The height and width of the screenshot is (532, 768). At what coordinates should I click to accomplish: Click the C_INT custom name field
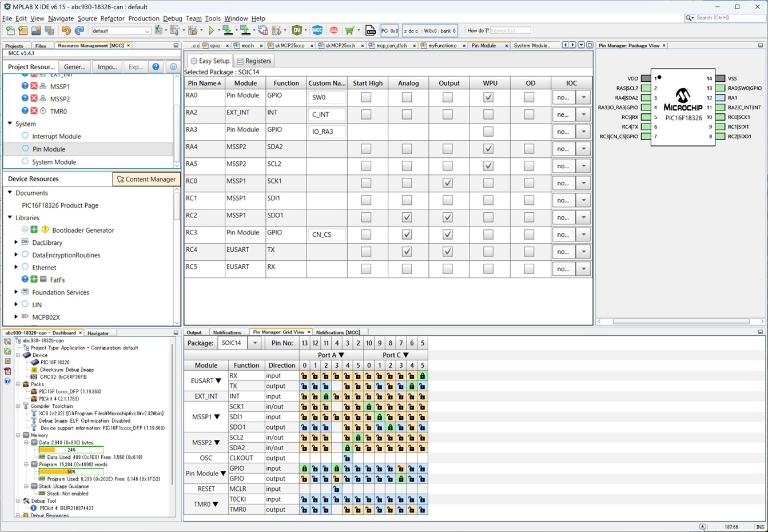(327, 114)
